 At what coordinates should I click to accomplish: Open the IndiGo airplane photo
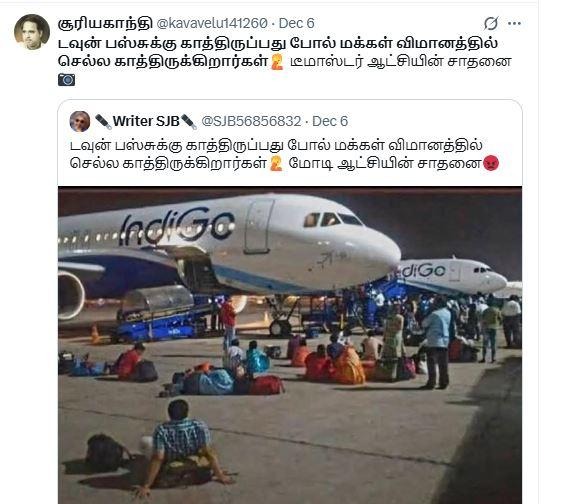[290, 345]
